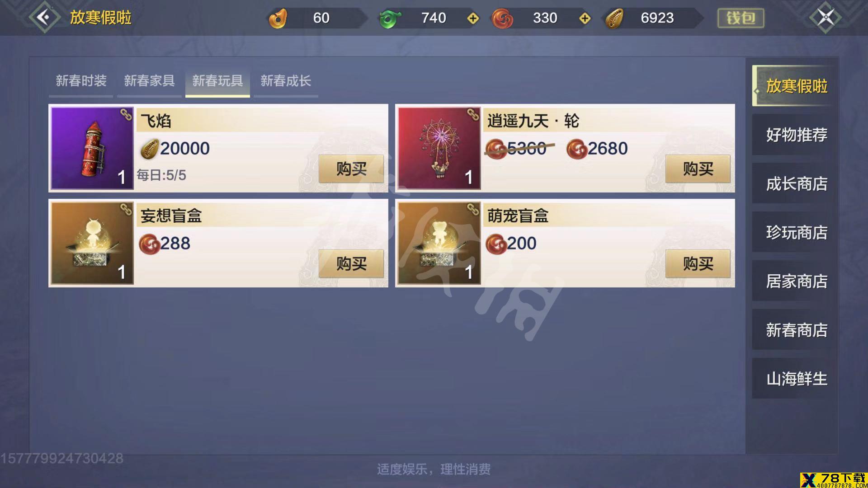This screenshot has height=488, width=868.
Task: Tap the gold ingot currency icon showing 60
Action: (x=278, y=19)
